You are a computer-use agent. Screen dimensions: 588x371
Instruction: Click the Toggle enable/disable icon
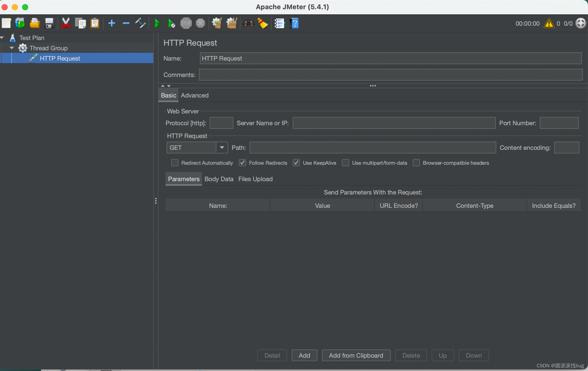click(140, 23)
